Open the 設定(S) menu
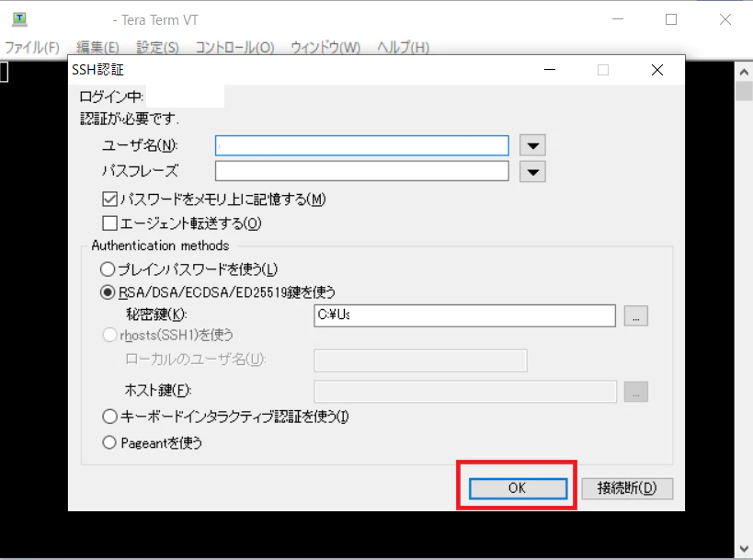Viewport: 753px width, 560px height. coord(157,48)
